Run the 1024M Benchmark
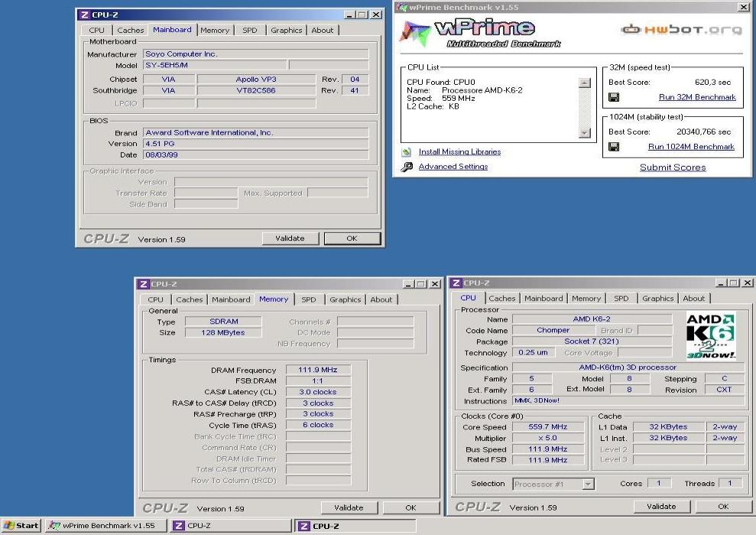Viewport: 756px width, 535px height. [691, 147]
